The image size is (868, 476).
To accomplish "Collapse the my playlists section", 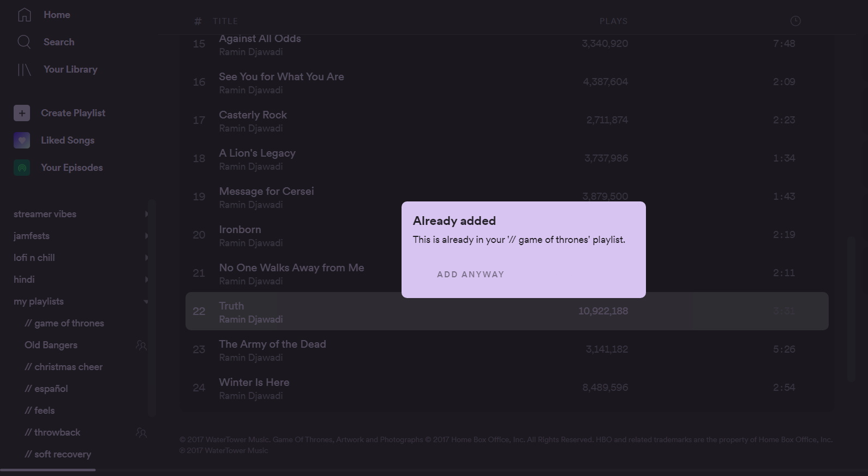I will 146,301.
